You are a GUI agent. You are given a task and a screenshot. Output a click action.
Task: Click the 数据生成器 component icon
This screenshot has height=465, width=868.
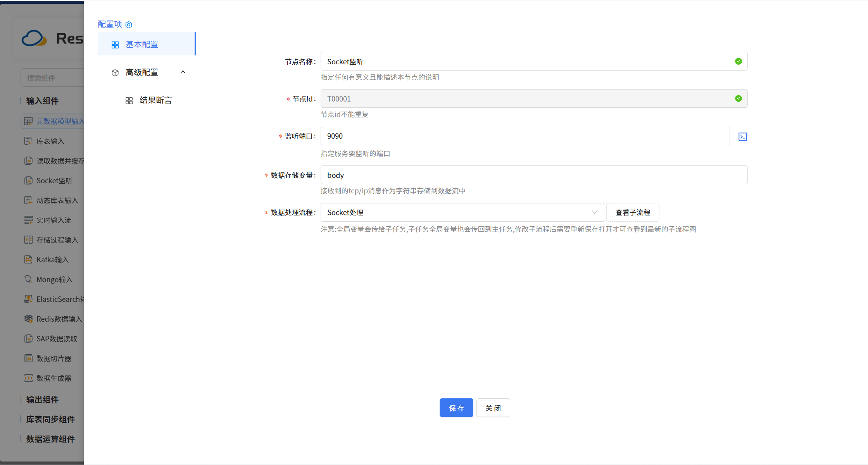click(x=28, y=378)
